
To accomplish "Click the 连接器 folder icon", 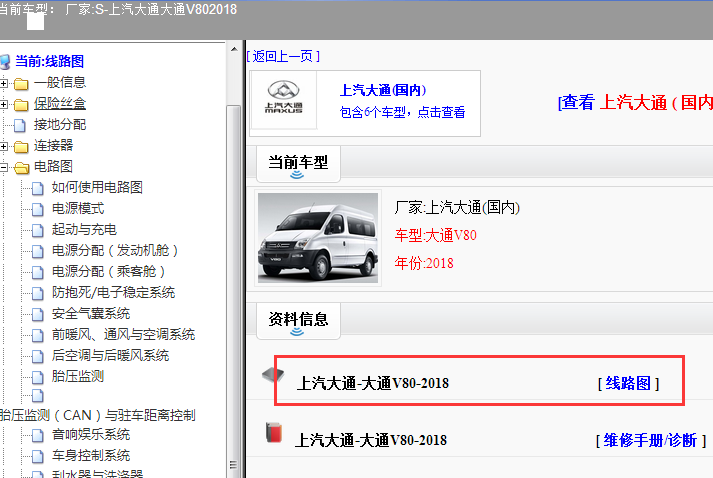I will pos(21,146).
